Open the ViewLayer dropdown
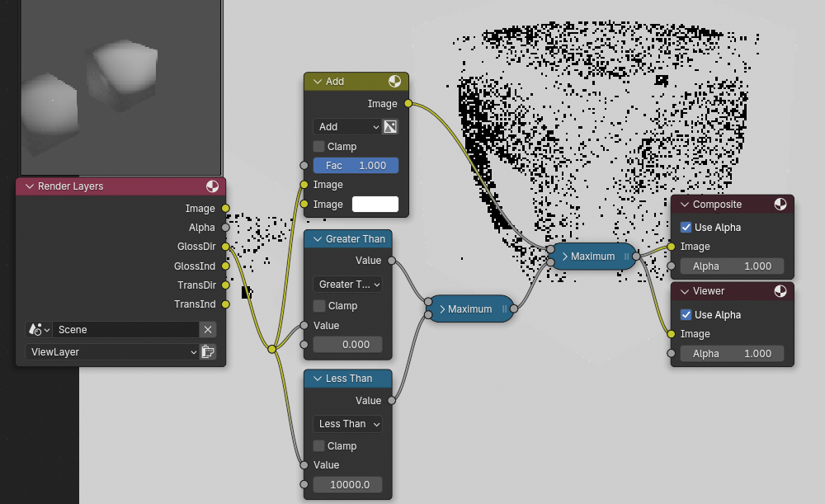The width and height of the screenshot is (825, 504). click(111, 352)
